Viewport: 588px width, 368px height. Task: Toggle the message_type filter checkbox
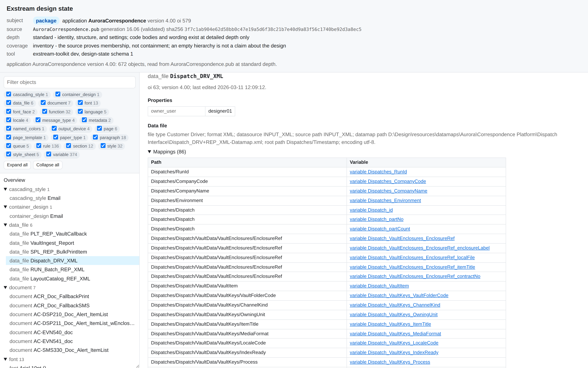coord(38,120)
